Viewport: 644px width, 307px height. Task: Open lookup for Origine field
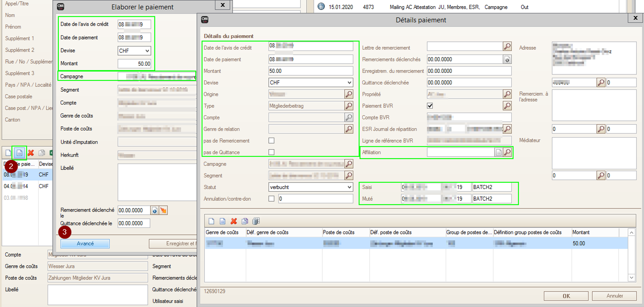click(x=349, y=94)
